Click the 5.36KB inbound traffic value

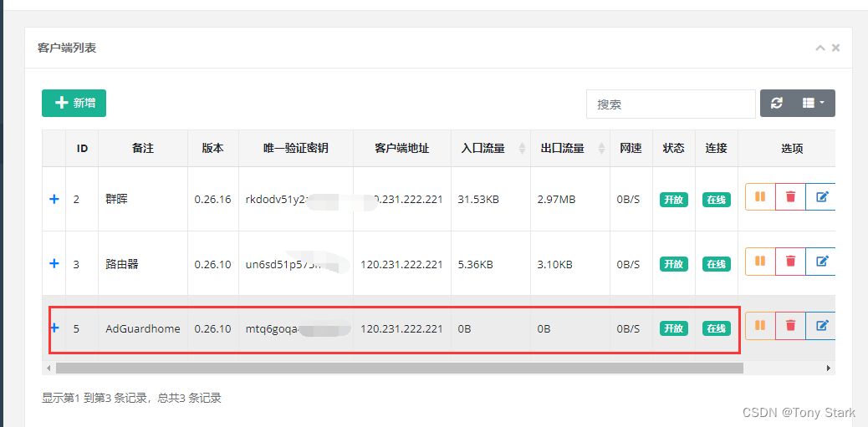[475, 264]
